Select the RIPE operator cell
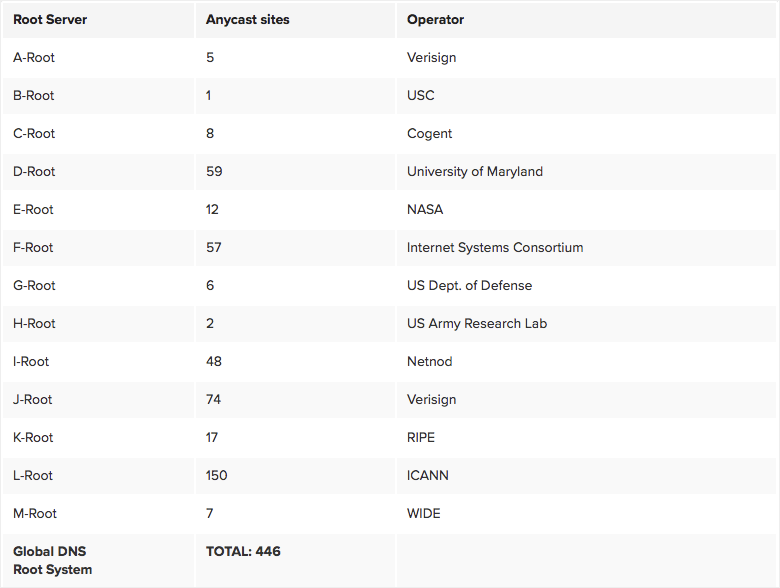The image size is (780, 588). (421, 438)
